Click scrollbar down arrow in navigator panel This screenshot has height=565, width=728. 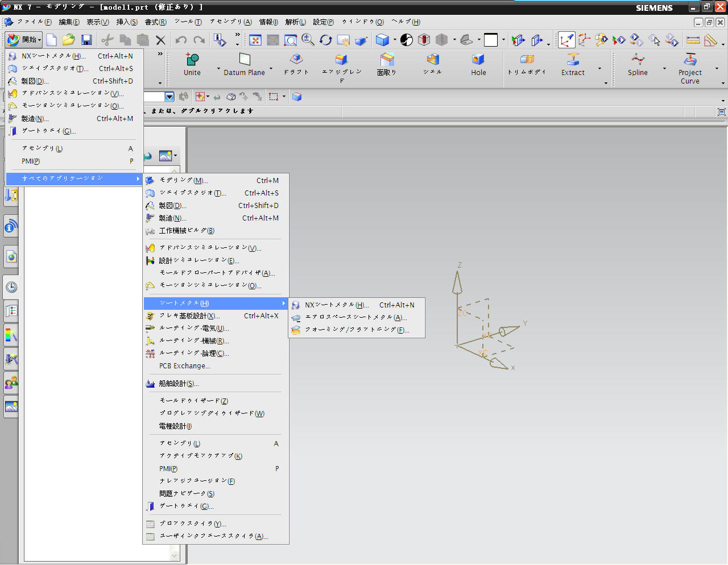pyautogui.click(x=175, y=555)
